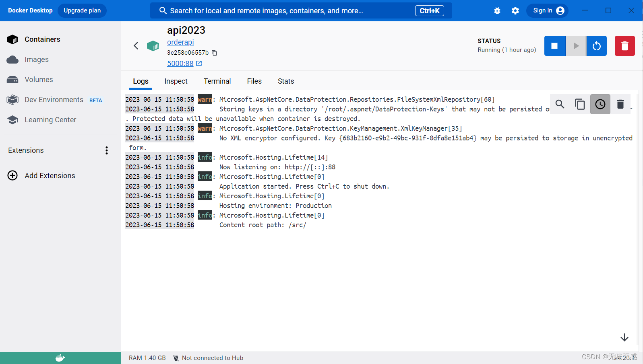Open Images in sidebar
The width and height of the screenshot is (643, 364).
60,60
